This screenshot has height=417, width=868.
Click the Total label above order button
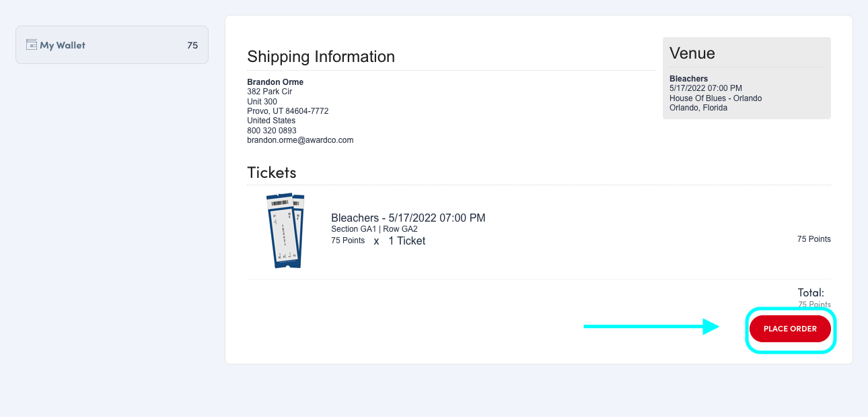[x=810, y=292]
